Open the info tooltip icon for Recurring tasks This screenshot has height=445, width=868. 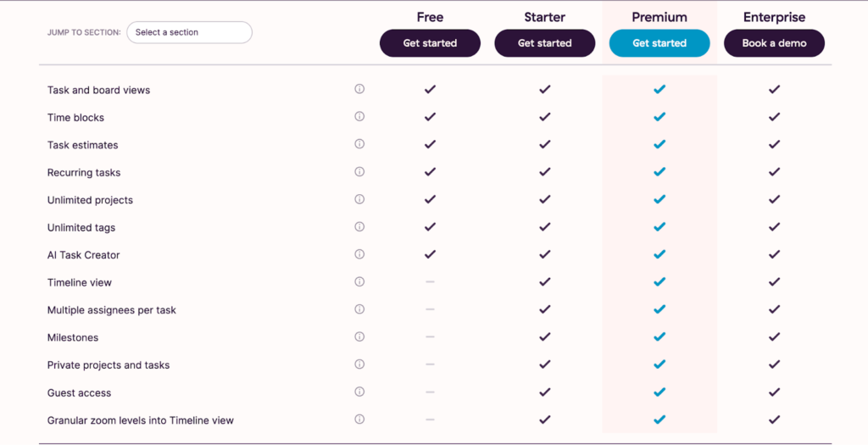[x=359, y=171]
